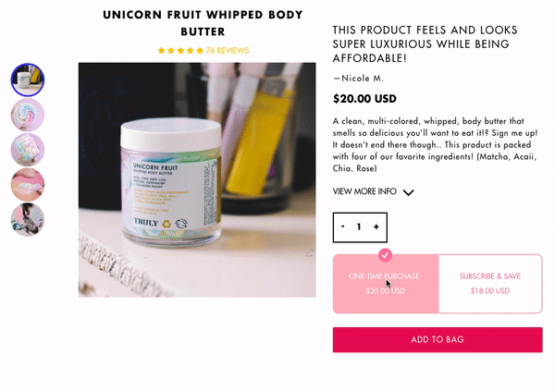This screenshot has width=555, height=392.
Task: Click the $20.00 USD price text
Action: pyautogui.click(x=364, y=99)
